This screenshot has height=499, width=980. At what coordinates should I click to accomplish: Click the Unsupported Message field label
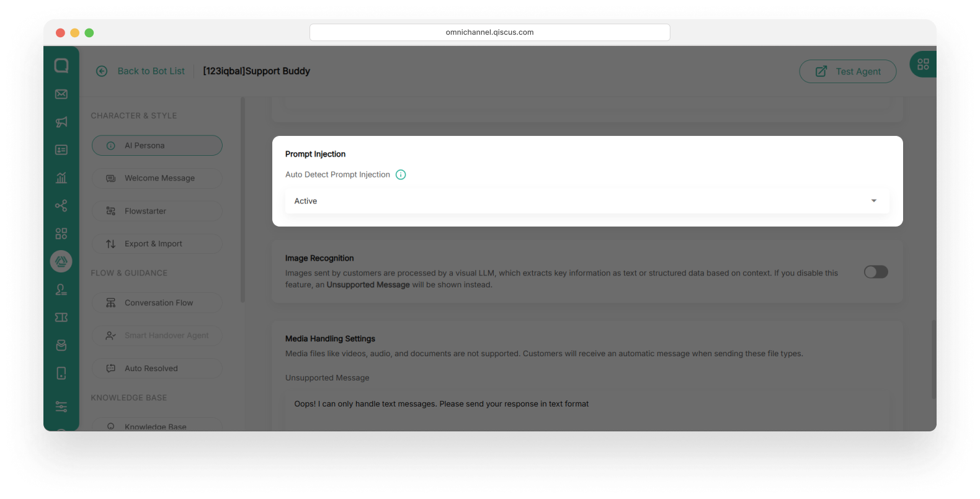click(327, 378)
